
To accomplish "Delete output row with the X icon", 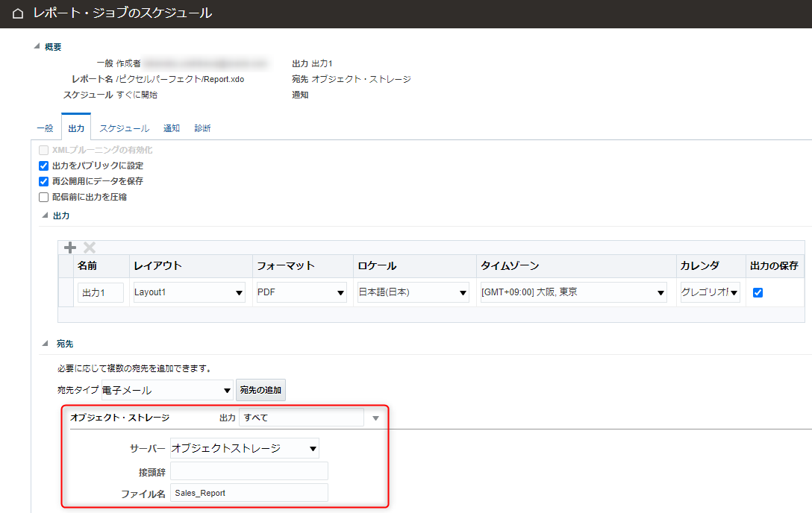I will [90, 248].
